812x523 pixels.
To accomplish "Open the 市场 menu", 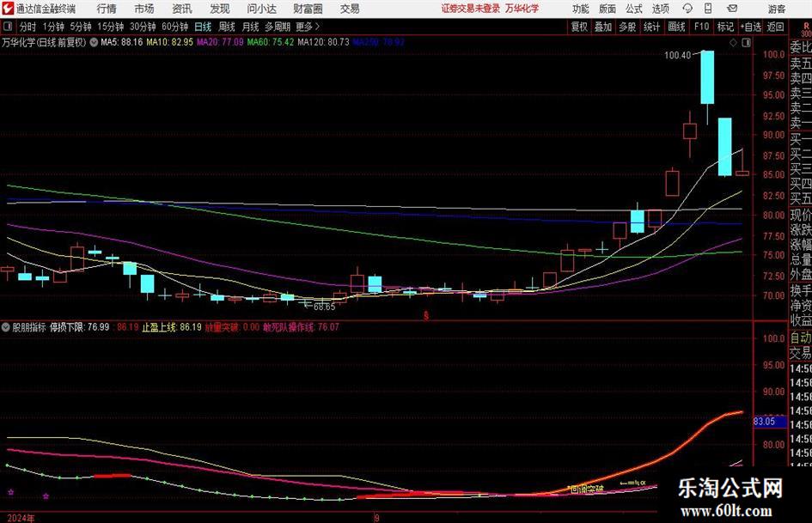I will 144,9.
